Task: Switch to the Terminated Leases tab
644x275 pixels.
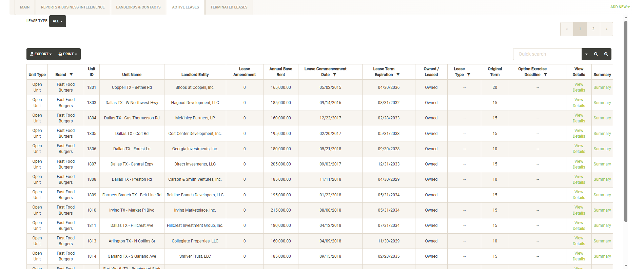Action: click(x=229, y=7)
